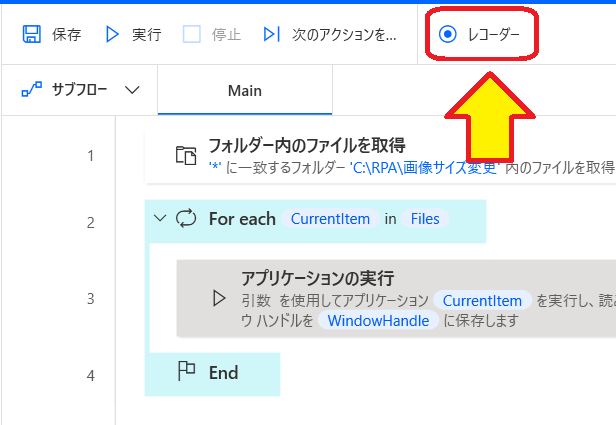Open the Subflow dropdown chevron
Screen dimensions: 616x425
(x=133, y=90)
